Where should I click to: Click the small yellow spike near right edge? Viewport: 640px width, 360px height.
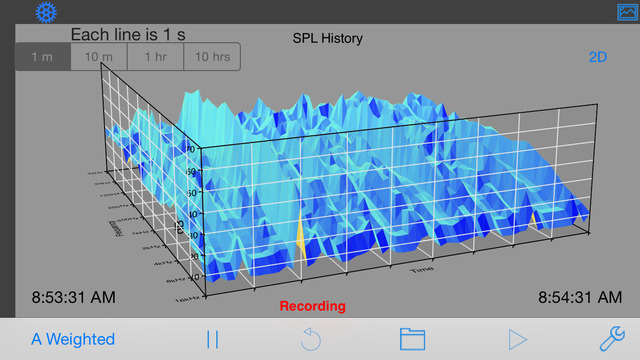click(x=533, y=221)
